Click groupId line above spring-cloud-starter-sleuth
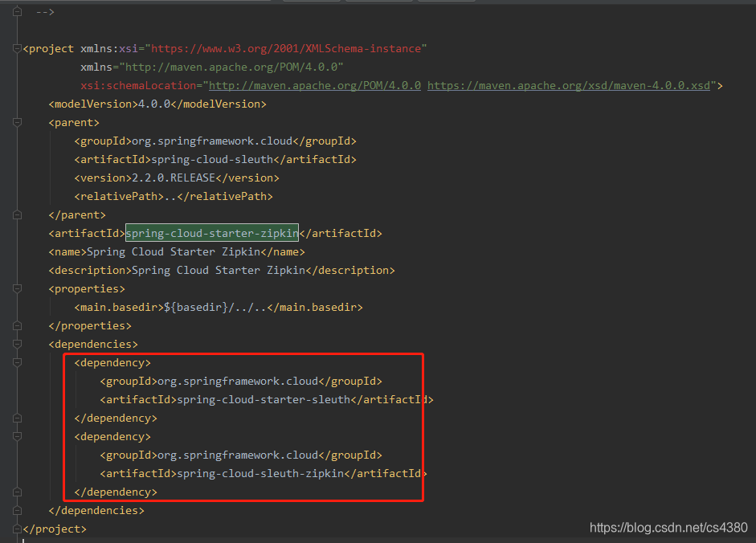 pyautogui.click(x=241, y=382)
